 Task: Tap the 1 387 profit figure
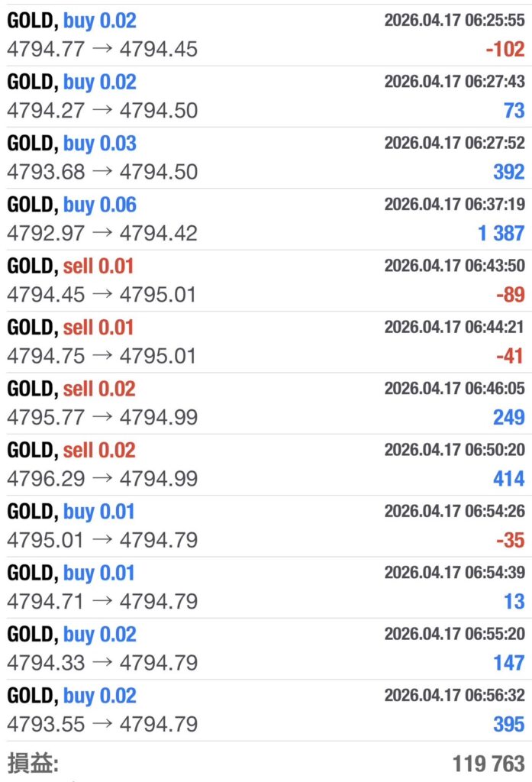tap(501, 233)
